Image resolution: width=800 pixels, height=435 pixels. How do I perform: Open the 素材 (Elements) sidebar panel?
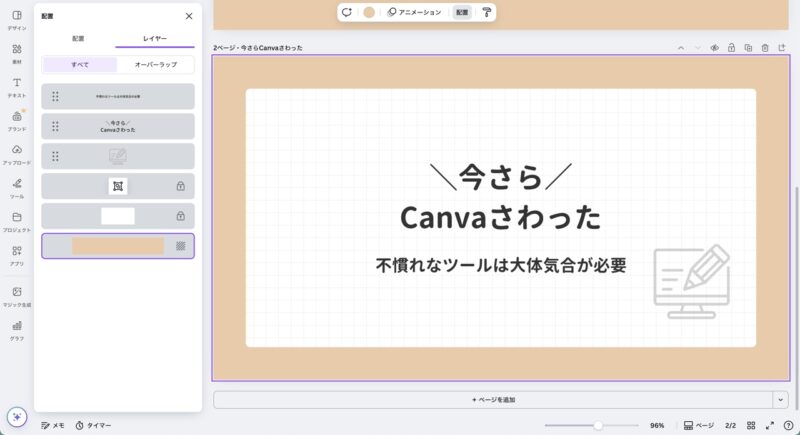17,54
